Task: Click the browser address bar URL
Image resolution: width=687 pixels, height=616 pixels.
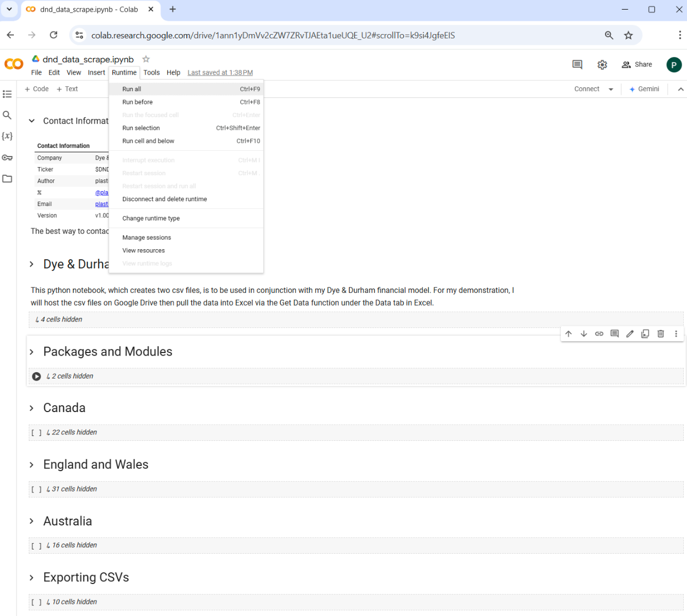Action: click(273, 36)
